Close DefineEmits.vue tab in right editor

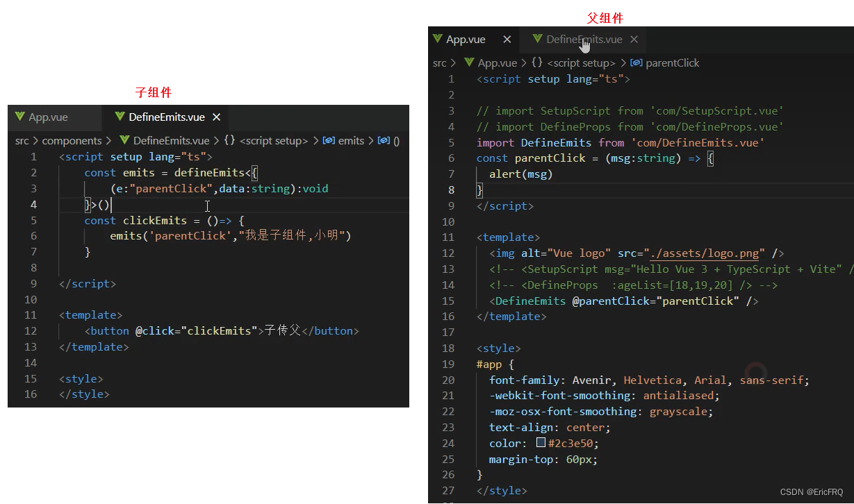(634, 40)
